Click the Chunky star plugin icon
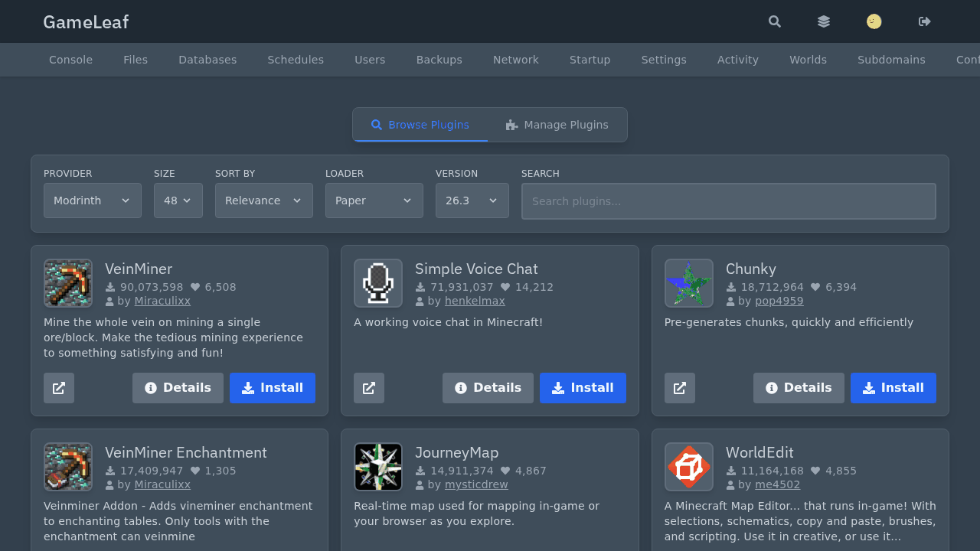This screenshot has width=980, height=551. pos(689,283)
